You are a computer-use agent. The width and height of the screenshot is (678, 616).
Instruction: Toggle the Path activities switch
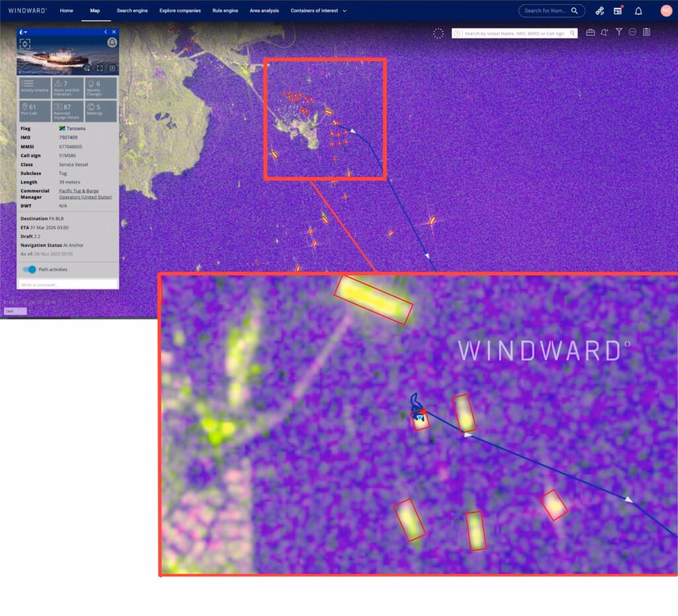[x=29, y=270]
